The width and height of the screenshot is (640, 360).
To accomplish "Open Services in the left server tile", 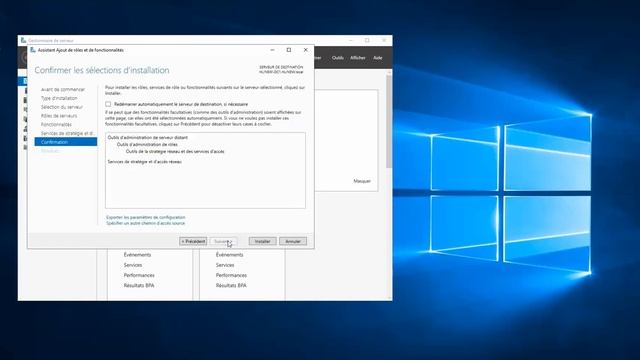I will tap(133, 265).
